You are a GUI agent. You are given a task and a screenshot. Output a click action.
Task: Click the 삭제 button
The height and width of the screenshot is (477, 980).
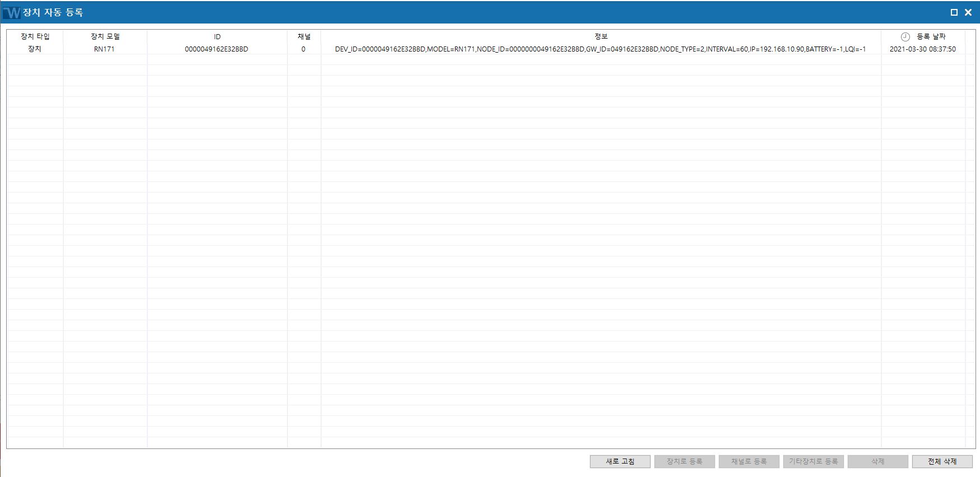(878, 461)
